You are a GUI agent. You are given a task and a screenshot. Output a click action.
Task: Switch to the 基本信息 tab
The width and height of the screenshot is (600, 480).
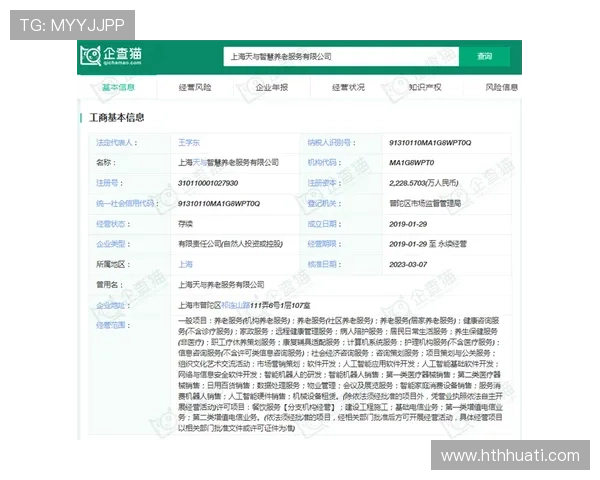pos(118,88)
